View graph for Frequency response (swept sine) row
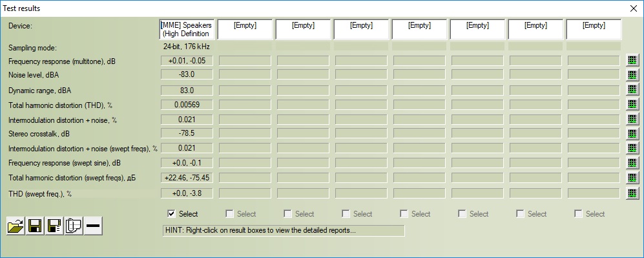Image resolution: width=644 pixels, height=258 pixels. point(632,163)
